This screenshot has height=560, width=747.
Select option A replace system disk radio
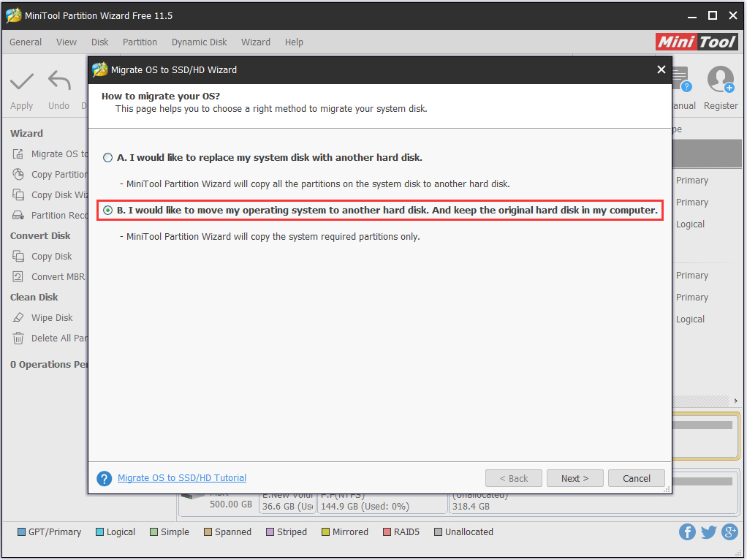tap(107, 158)
